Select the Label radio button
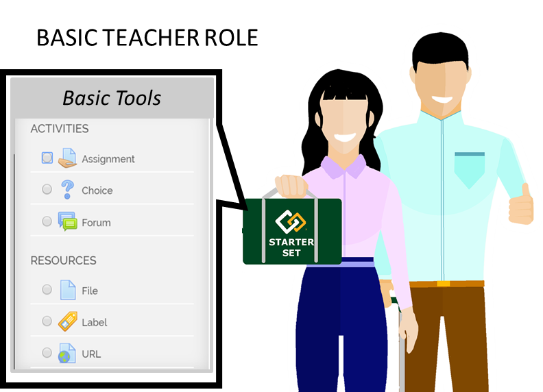 47,321
